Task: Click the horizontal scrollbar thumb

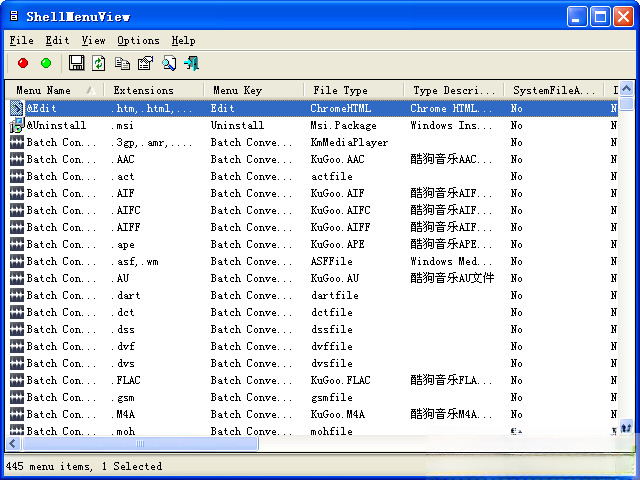Action: pos(140,443)
